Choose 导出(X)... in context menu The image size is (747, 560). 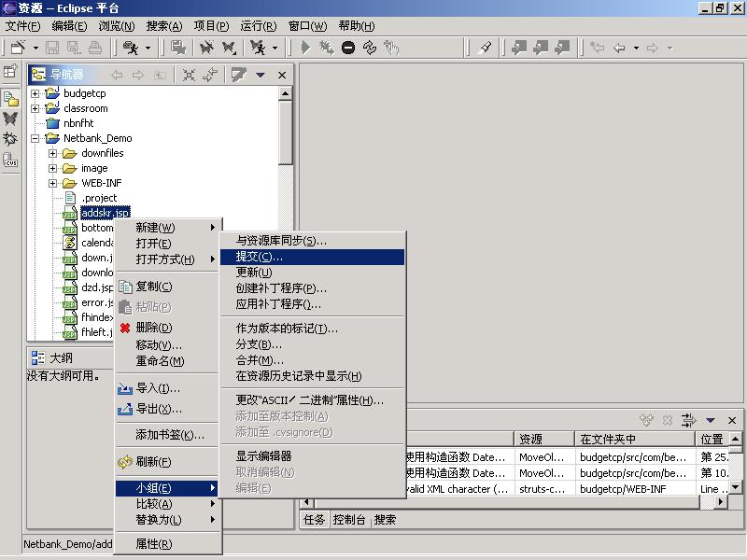pos(167,409)
